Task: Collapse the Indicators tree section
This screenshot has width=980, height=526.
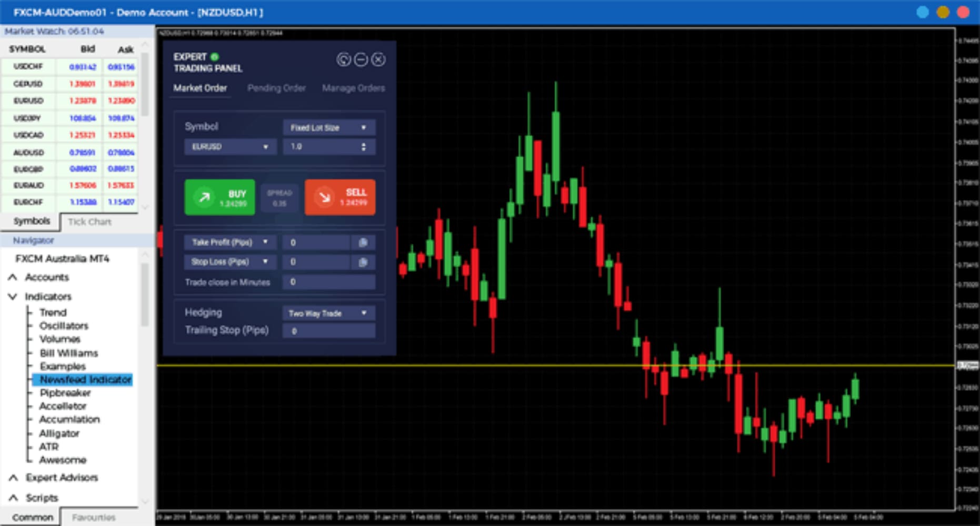Action: tap(13, 297)
